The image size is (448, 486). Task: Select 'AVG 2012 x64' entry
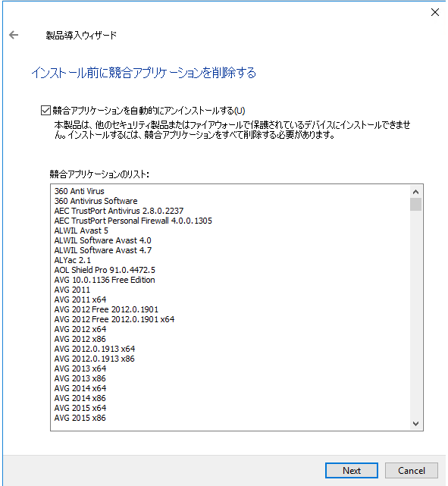click(80, 329)
